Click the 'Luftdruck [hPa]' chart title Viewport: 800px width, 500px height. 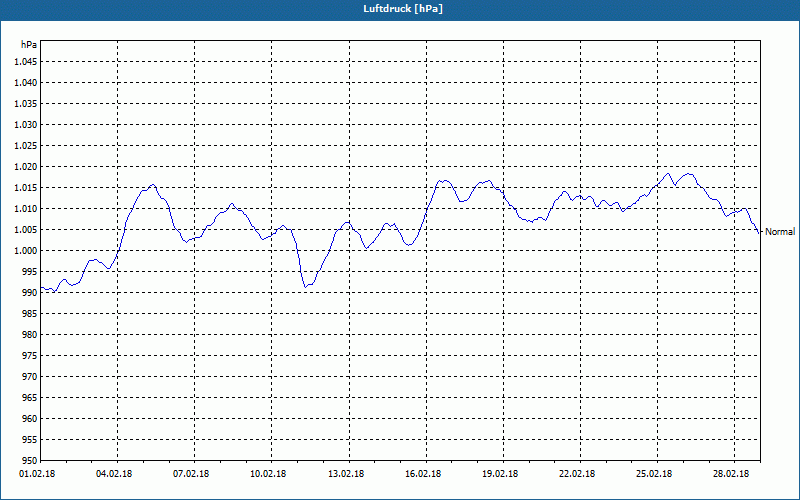tap(403, 9)
